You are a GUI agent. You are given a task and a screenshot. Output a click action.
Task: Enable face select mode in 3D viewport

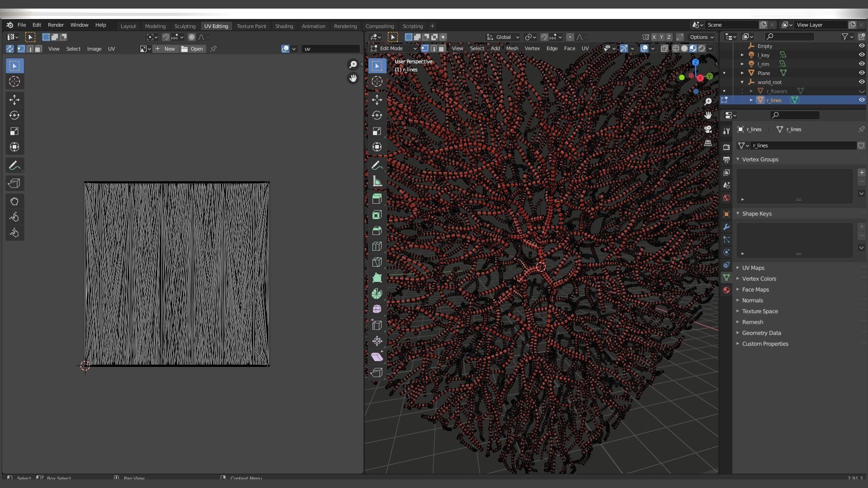point(442,48)
